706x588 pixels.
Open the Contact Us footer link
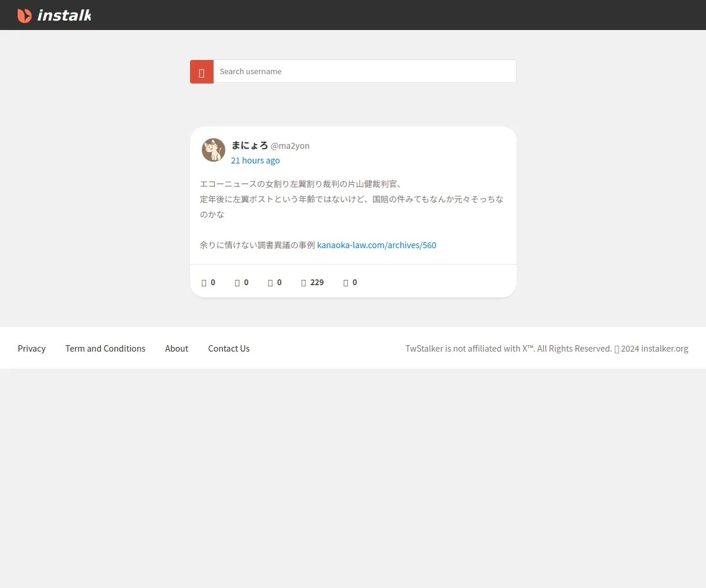click(229, 349)
